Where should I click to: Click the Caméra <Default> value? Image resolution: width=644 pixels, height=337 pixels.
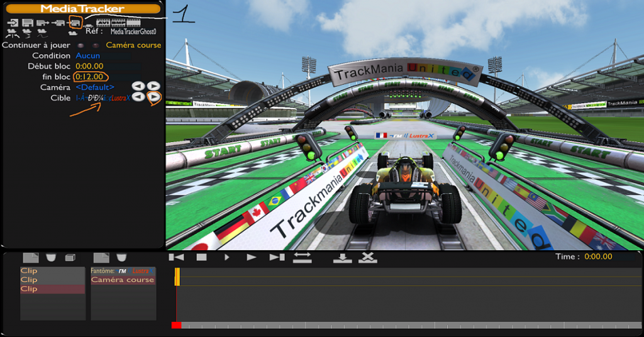(x=95, y=87)
